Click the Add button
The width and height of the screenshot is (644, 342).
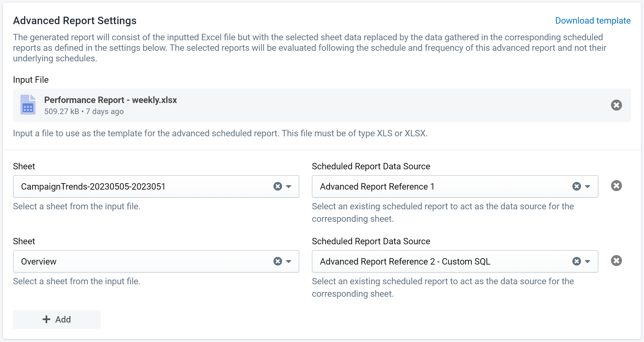point(57,320)
